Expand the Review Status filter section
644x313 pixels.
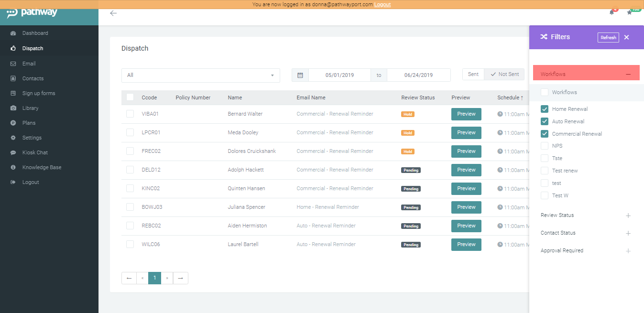(628, 216)
